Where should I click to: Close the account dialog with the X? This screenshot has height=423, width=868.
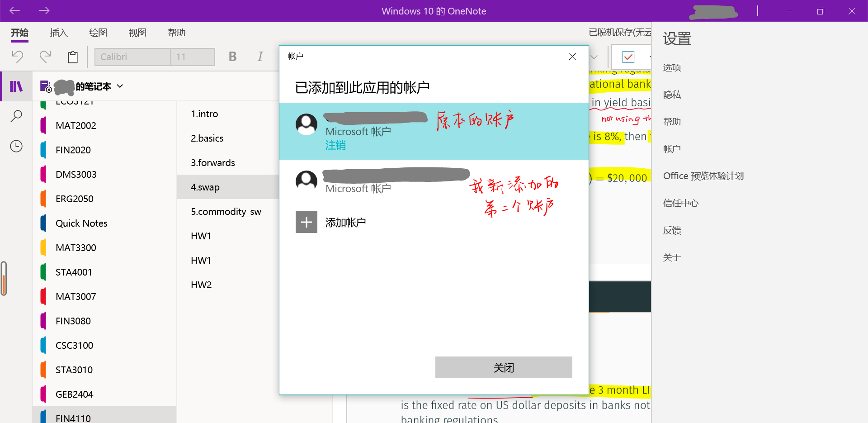pyautogui.click(x=572, y=56)
